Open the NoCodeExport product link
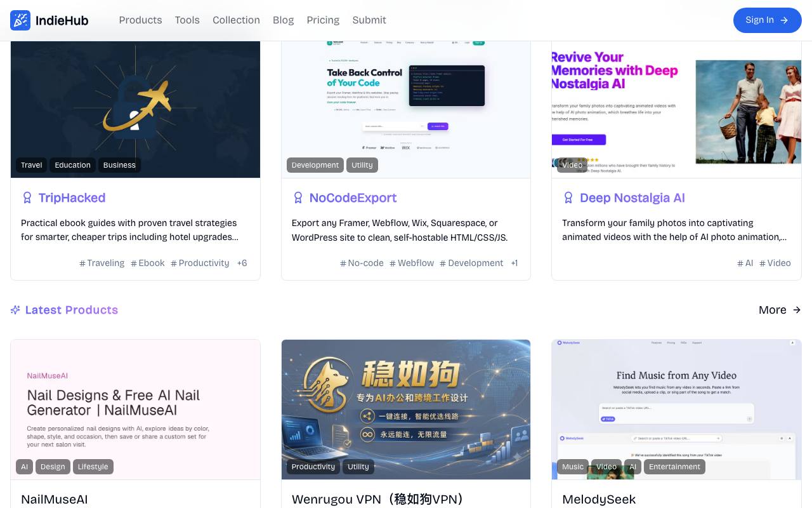 353,198
